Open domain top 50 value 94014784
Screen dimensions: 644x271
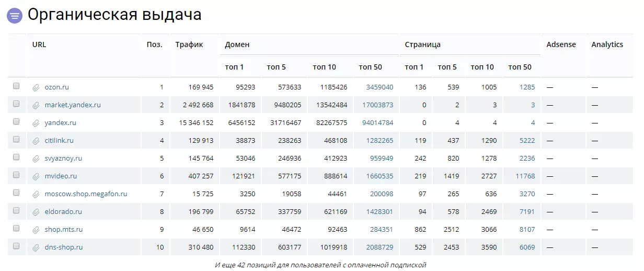point(377,123)
